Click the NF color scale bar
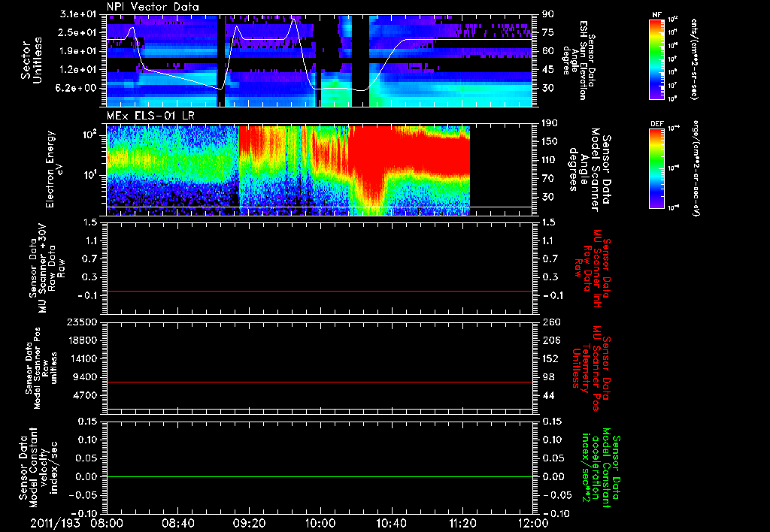Viewport: 770px width, 532px height. click(x=657, y=59)
